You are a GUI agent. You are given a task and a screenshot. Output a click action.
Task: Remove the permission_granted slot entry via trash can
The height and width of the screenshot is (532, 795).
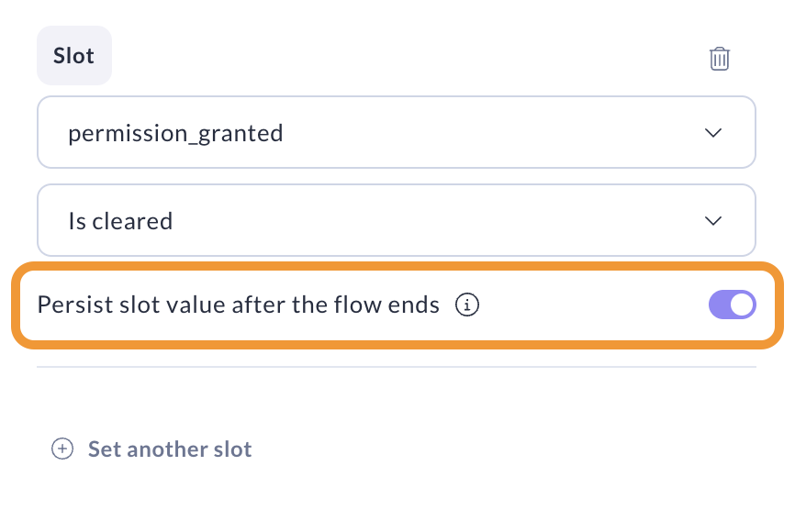(x=719, y=59)
